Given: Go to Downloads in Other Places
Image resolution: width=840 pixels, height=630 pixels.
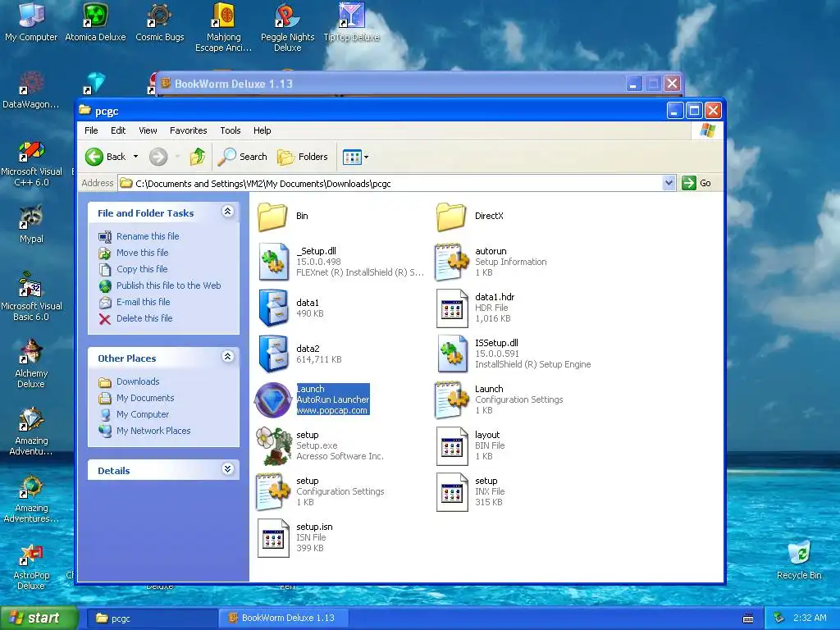Looking at the screenshot, I should pyautogui.click(x=138, y=381).
